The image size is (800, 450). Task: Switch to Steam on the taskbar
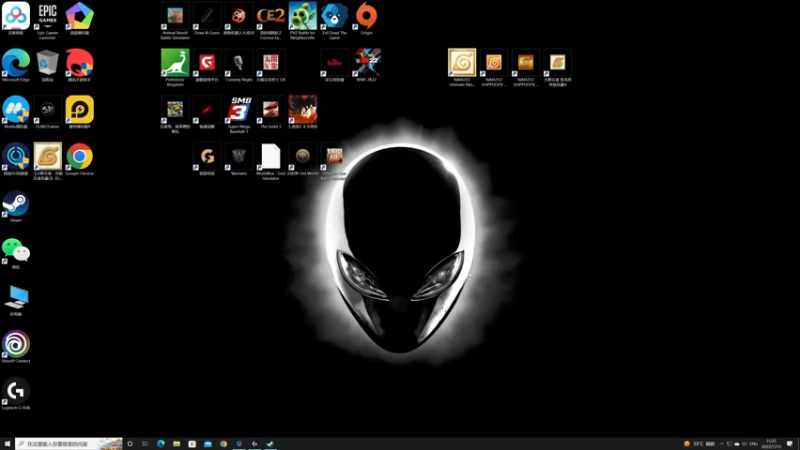tap(270, 444)
